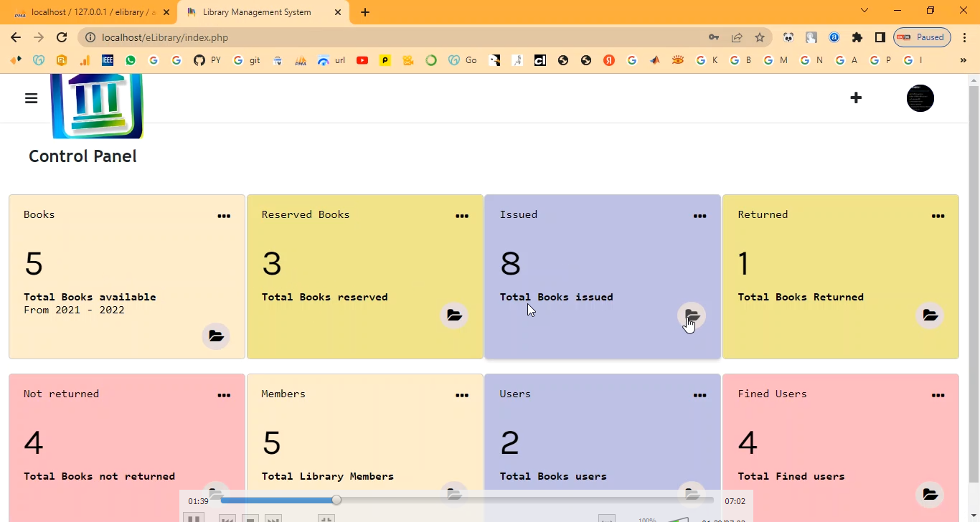Click the Control Panel heading
980x522 pixels.
tap(83, 156)
